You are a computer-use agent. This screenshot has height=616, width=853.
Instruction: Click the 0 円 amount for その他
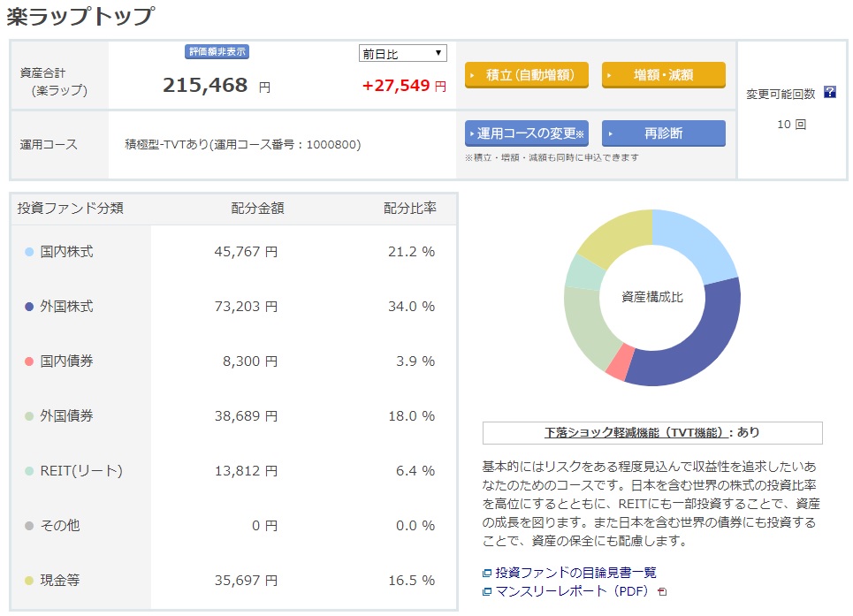tap(265, 526)
